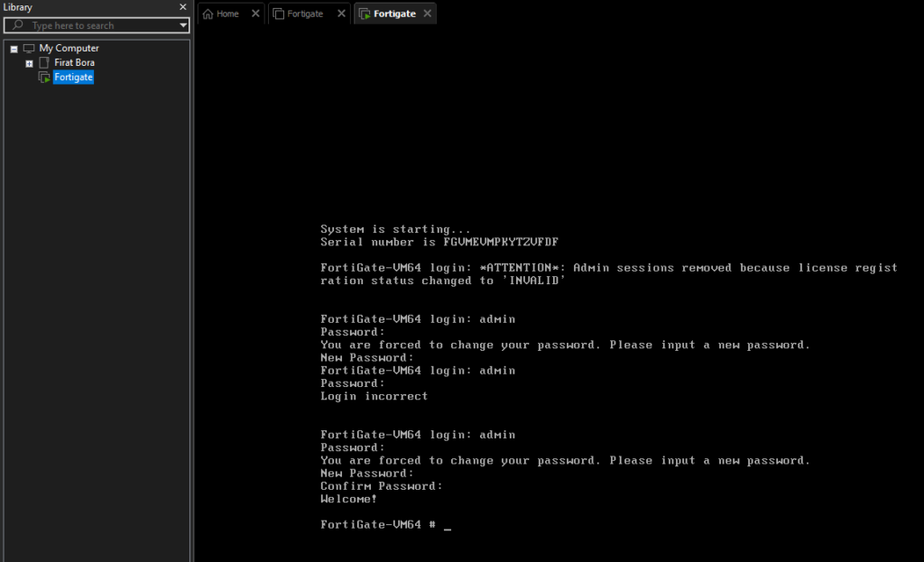Select the active running Fortigate tab

click(394, 14)
